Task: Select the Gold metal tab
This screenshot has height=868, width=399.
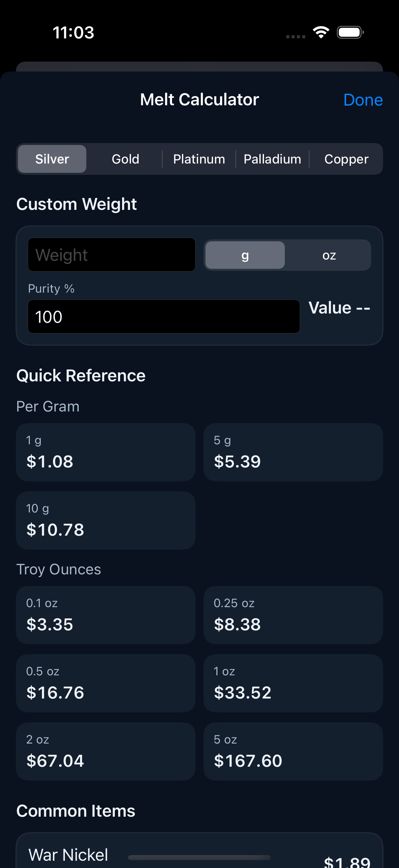Action: [125, 159]
